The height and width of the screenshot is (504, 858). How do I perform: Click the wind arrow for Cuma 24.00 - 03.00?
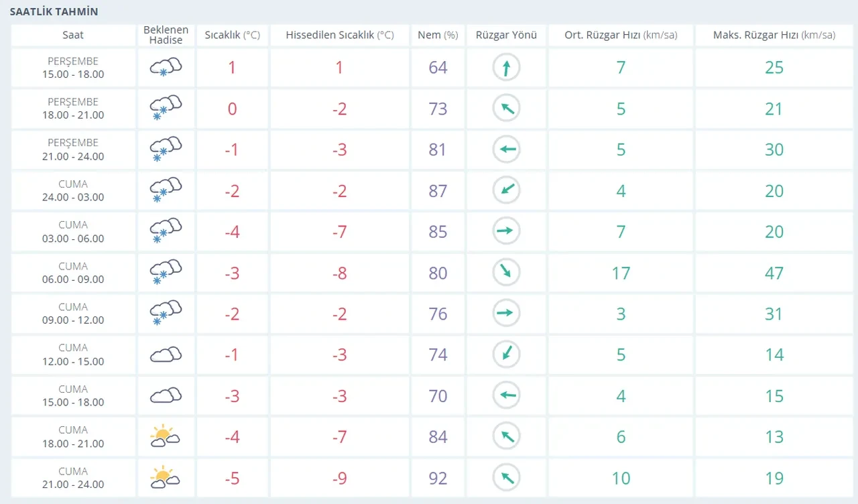tap(506, 190)
